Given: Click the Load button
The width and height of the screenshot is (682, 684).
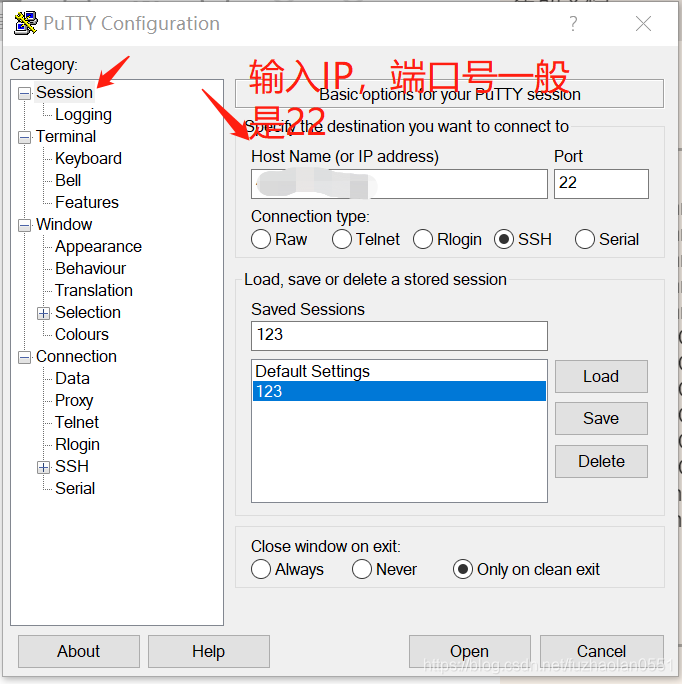Looking at the screenshot, I should [x=601, y=376].
